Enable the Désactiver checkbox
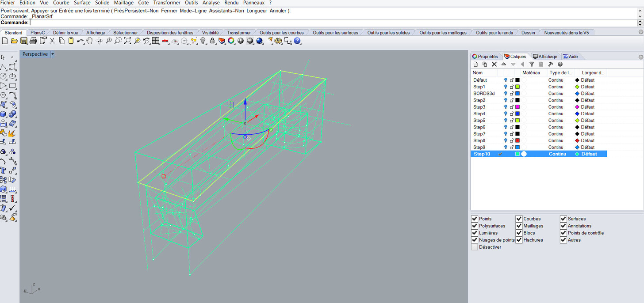This screenshot has width=644, height=303. [x=475, y=247]
